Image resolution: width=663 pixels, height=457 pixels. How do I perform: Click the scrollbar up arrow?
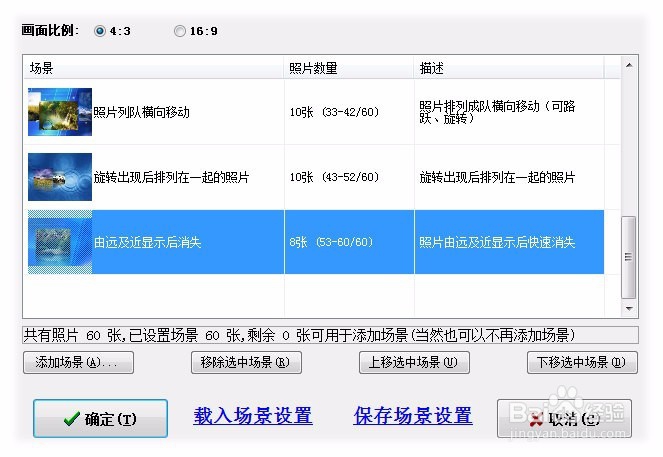(x=629, y=65)
